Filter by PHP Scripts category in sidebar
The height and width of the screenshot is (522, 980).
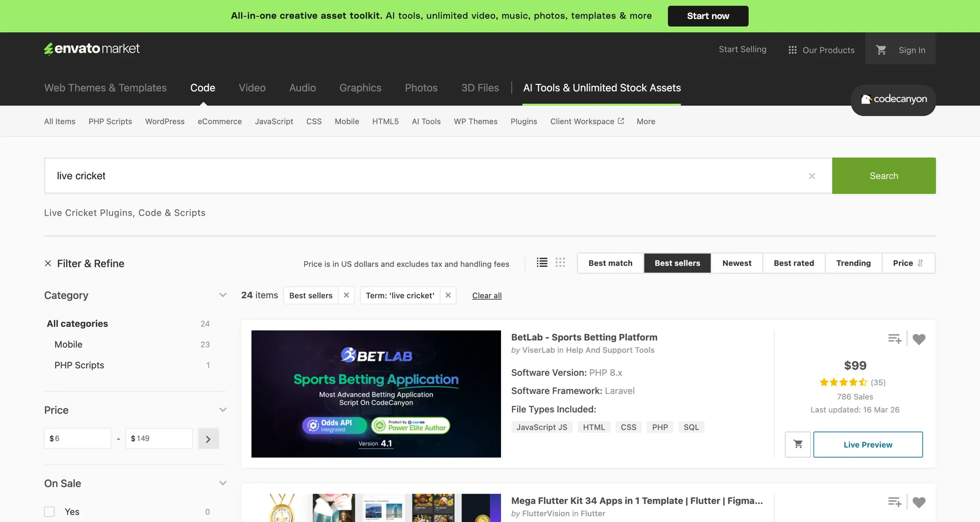[x=79, y=365]
